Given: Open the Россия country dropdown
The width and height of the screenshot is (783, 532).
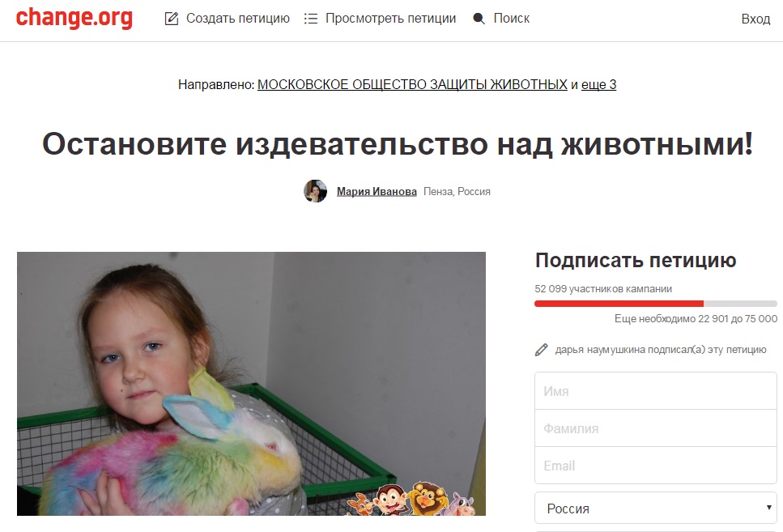Looking at the screenshot, I should 656,508.
